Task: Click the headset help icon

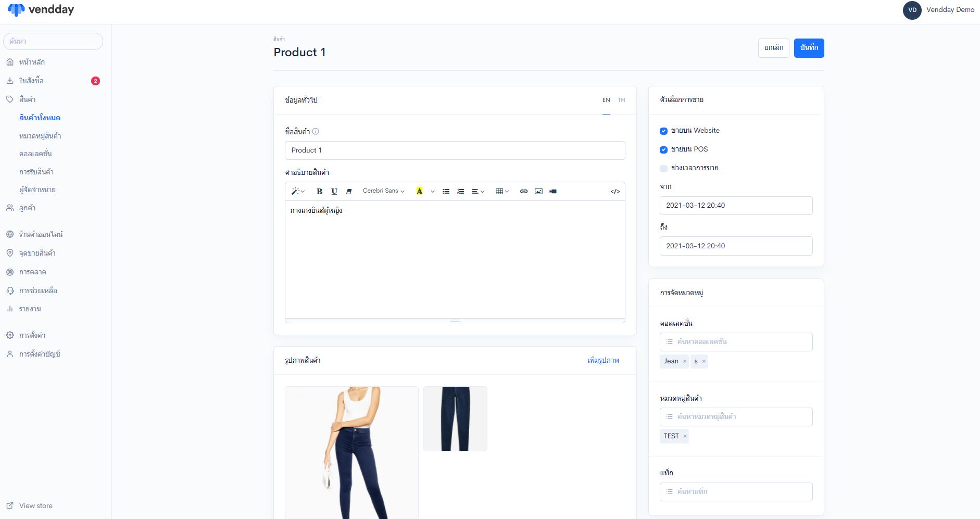Action: (x=10, y=290)
